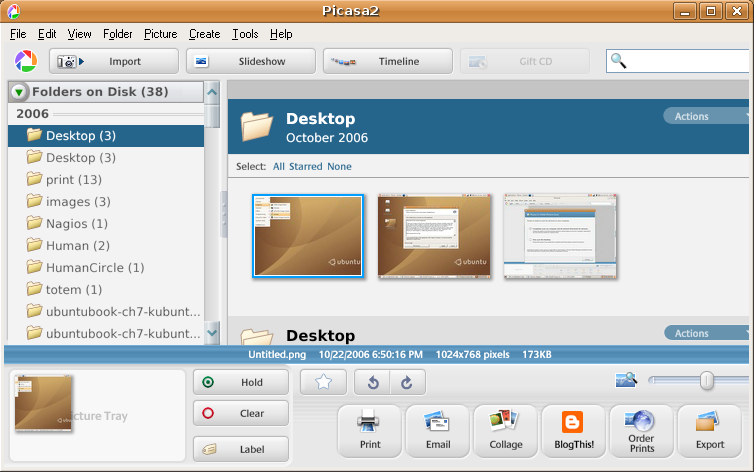Toggle the star on the selected photo
The height and width of the screenshot is (472, 754).
coord(324,382)
